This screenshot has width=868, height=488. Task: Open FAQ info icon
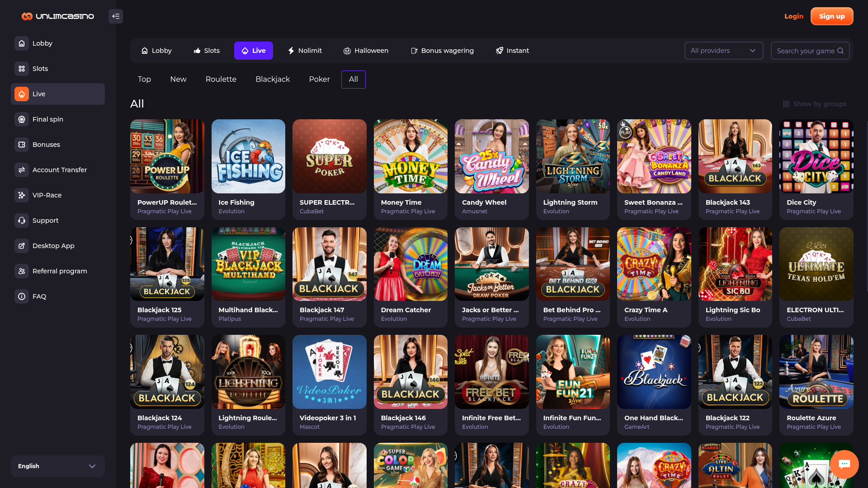(22, 296)
